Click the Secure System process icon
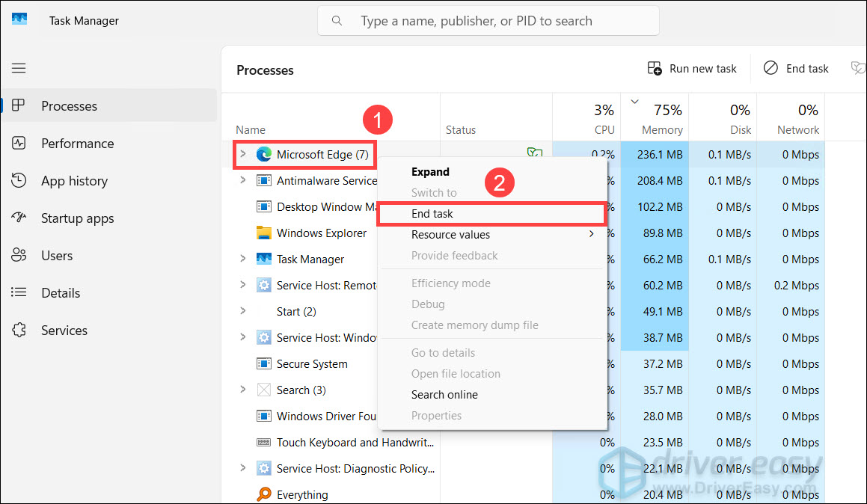The height and width of the screenshot is (504, 867). (264, 363)
